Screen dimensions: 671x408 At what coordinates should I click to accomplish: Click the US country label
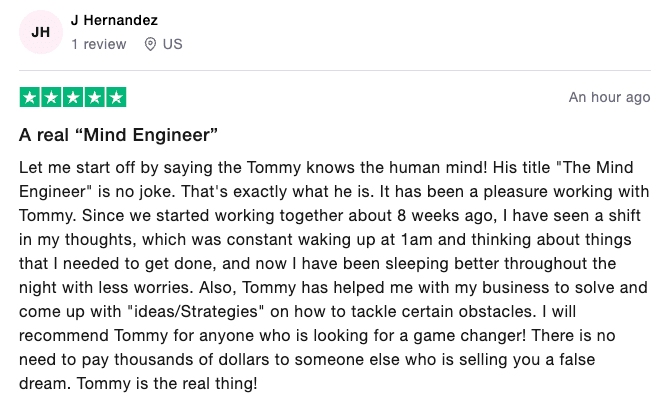point(172,44)
